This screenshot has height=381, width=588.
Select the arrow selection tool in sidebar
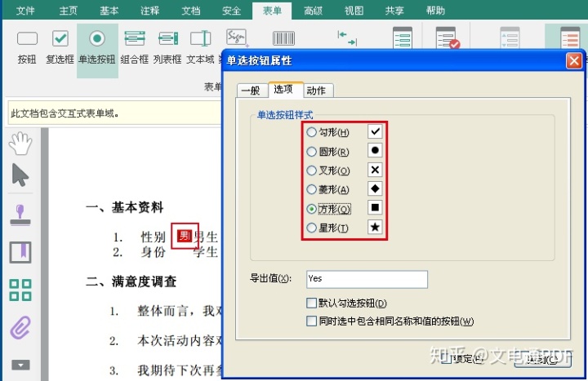click(20, 175)
